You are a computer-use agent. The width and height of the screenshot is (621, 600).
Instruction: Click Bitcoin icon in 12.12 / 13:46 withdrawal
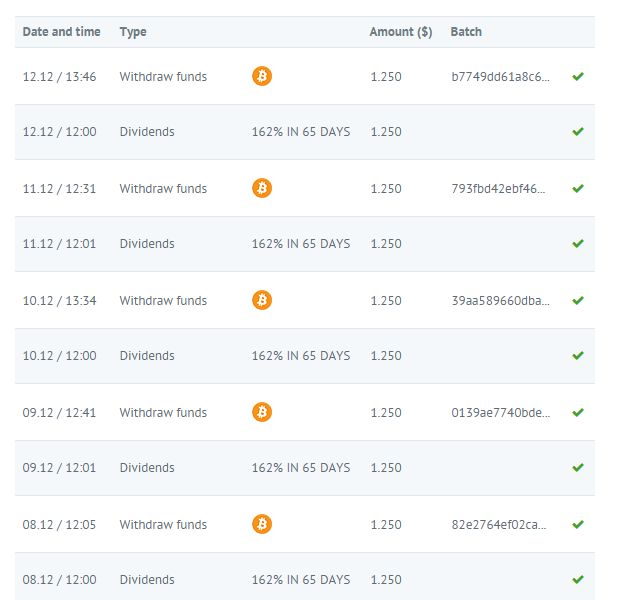[x=262, y=76]
